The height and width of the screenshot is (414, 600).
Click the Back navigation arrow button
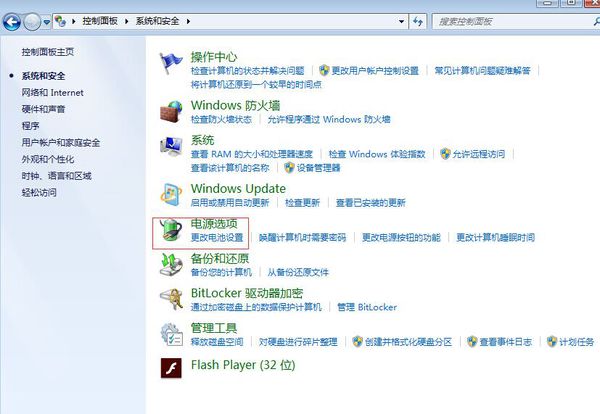coord(11,22)
